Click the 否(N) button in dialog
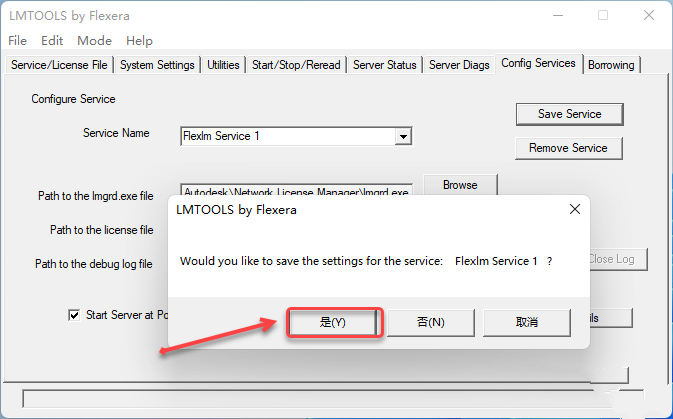Viewport: 673px width, 419px height. (x=430, y=322)
